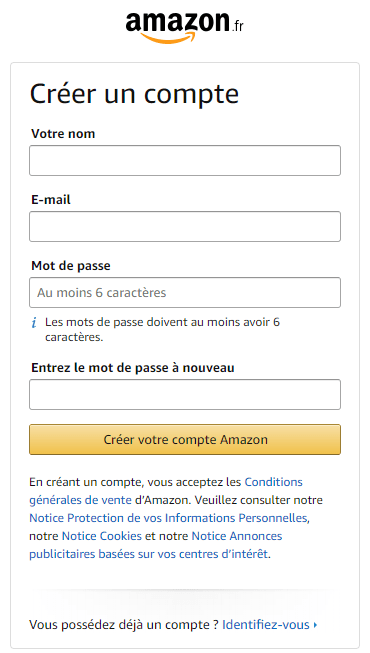Follow the Identifiez-vous sign-in link
Image resolution: width=370 pixels, height=653 pixels.
(x=266, y=625)
